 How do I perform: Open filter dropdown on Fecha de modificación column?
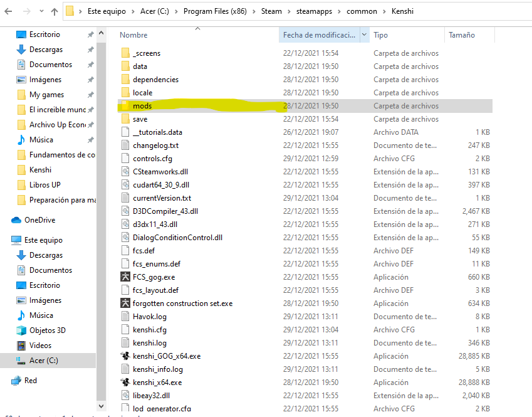click(x=365, y=34)
